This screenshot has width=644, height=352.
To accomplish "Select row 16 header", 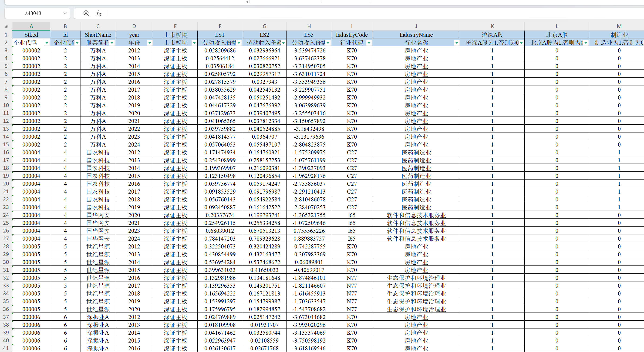I will (6, 152).
